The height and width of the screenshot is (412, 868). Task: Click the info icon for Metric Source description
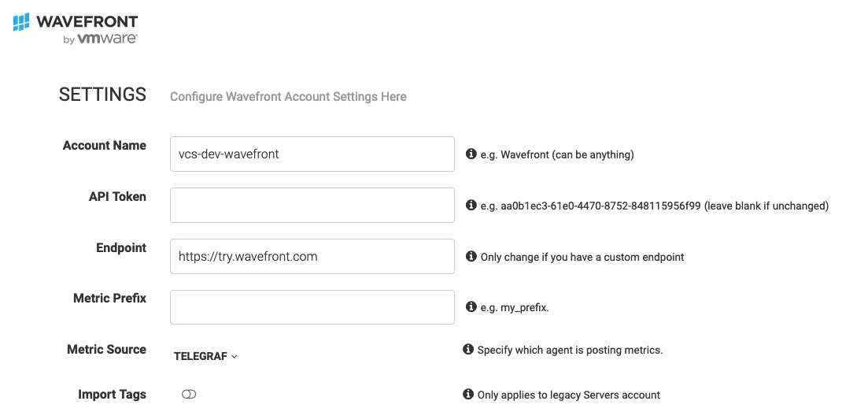[x=467, y=349]
